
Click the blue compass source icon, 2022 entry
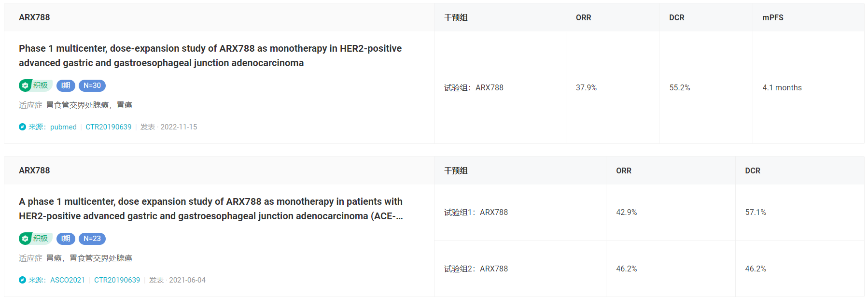(x=22, y=127)
